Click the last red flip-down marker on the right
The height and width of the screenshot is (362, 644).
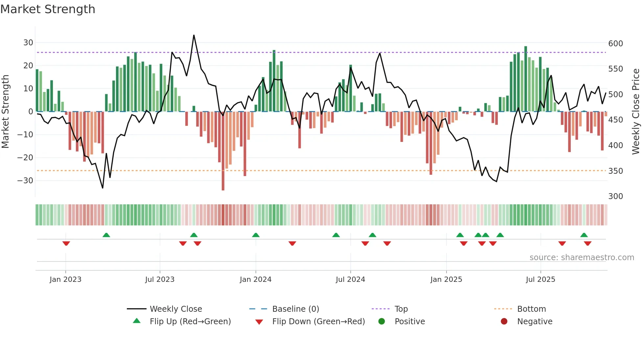click(x=587, y=243)
